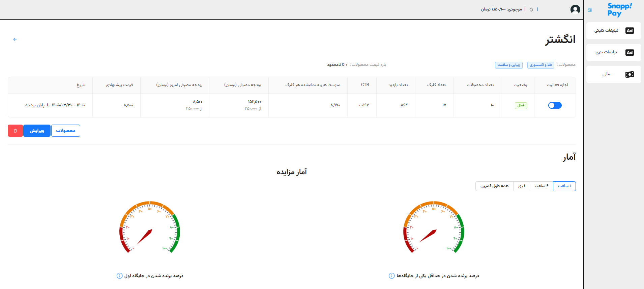644x289 pixels.
Task: Click the money icon for مالی
Action: (630, 75)
